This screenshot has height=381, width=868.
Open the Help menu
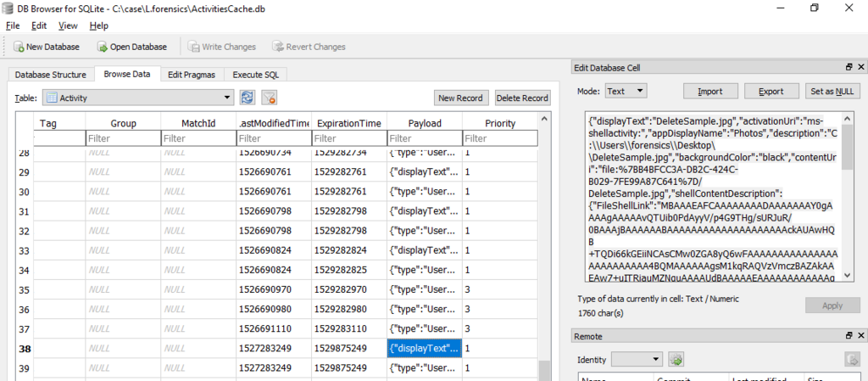tap(99, 25)
